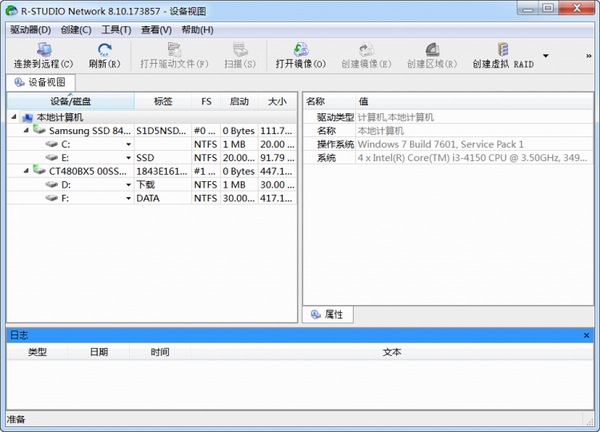Click the 名称 header in properties panel

point(329,101)
